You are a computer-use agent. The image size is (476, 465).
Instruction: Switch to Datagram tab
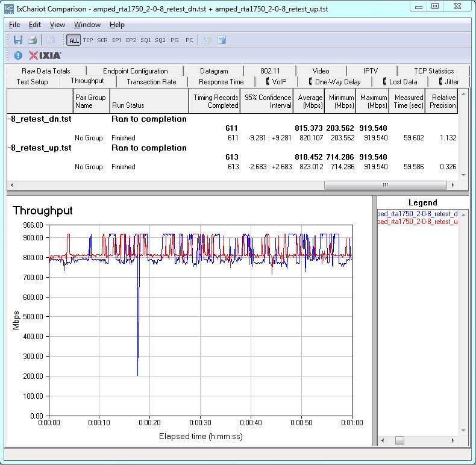pyautogui.click(x=214, y=70)
